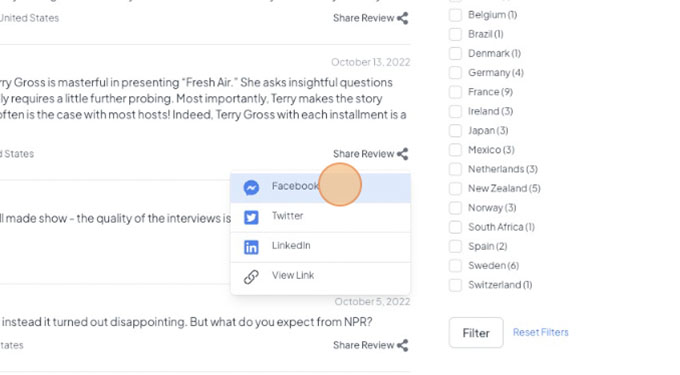Click the chain link icon beside View Link
The image size is (680, 375).
251,277
